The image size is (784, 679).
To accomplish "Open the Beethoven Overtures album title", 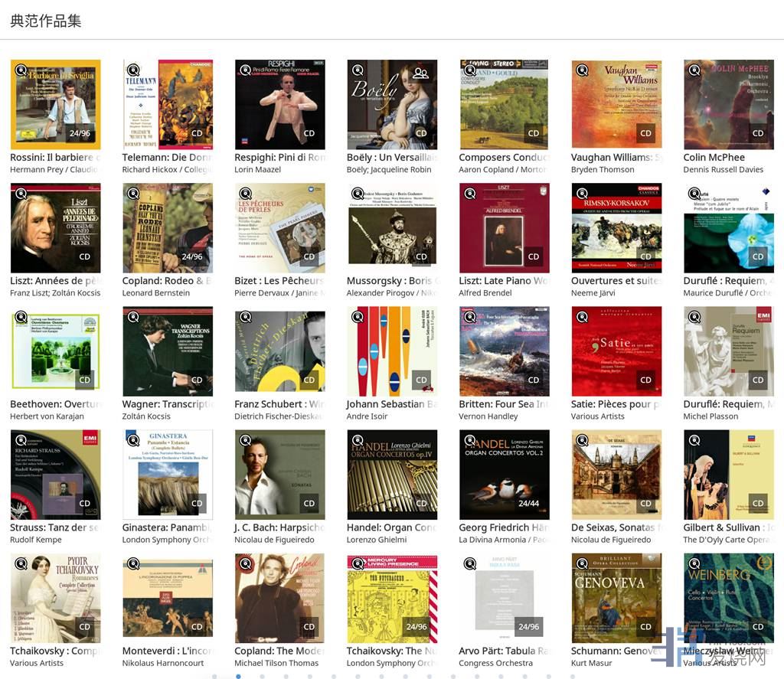I will click(55, 404).
